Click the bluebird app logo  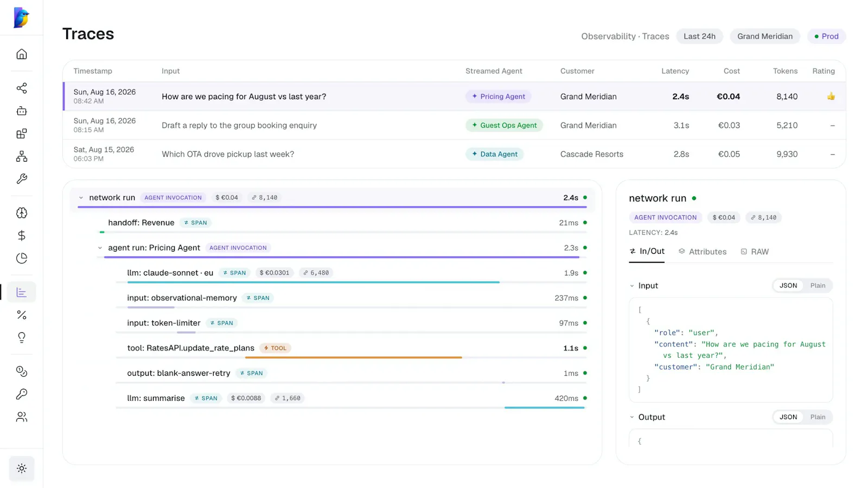point(21,18)
